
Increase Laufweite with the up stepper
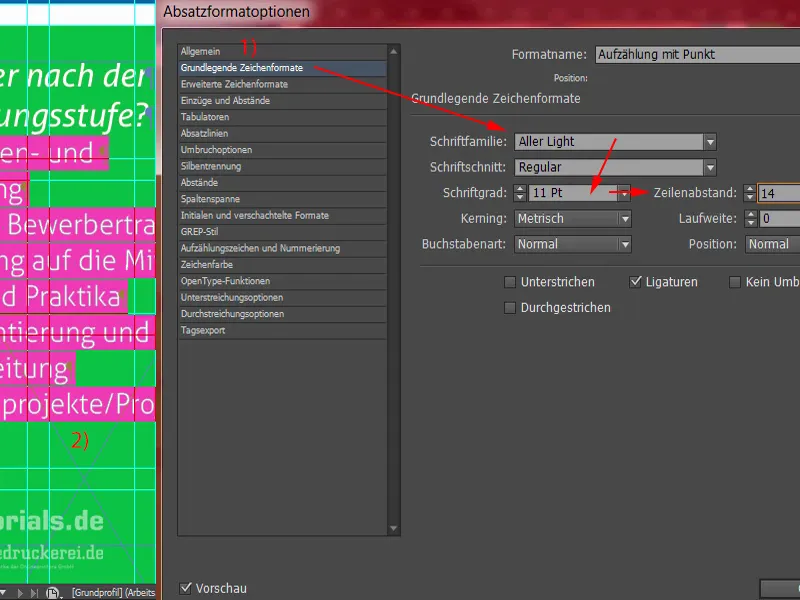tap(751, 214)
